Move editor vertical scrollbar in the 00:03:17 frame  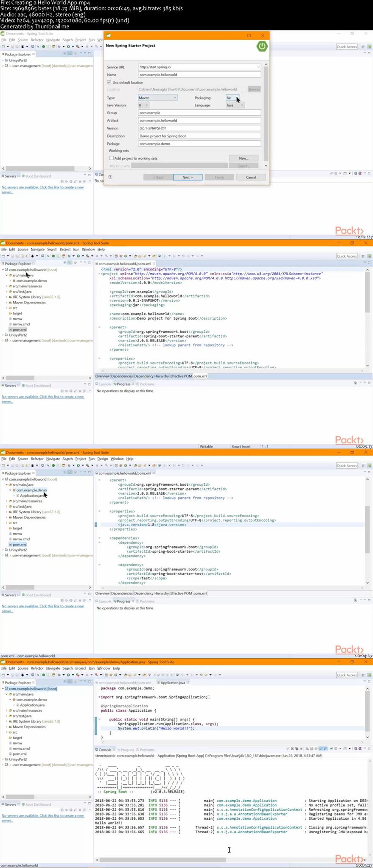[x=367, y=292]
